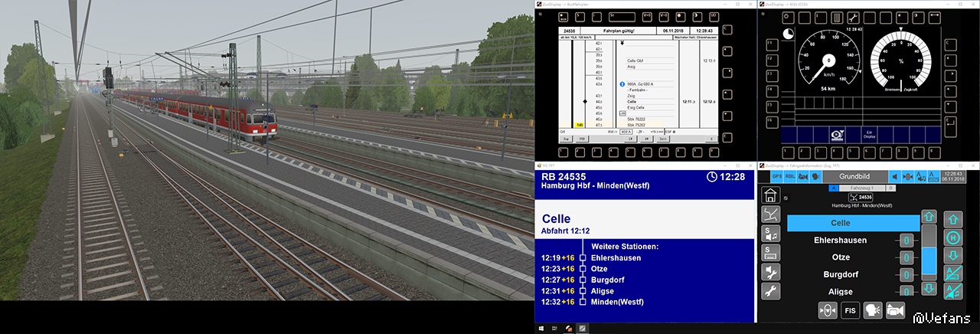Click the GPS icon in top bar
Screen dimensions: 980x334
tap(776, 176)
